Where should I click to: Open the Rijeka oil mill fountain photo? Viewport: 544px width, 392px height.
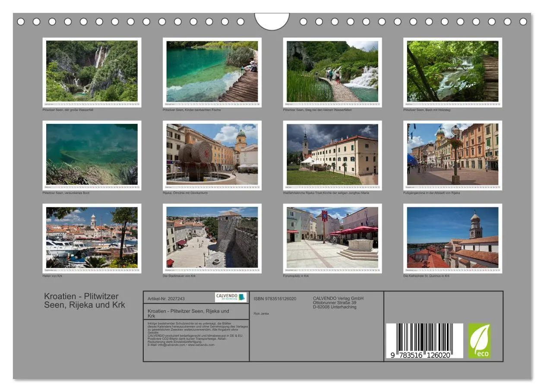(212, 155)
